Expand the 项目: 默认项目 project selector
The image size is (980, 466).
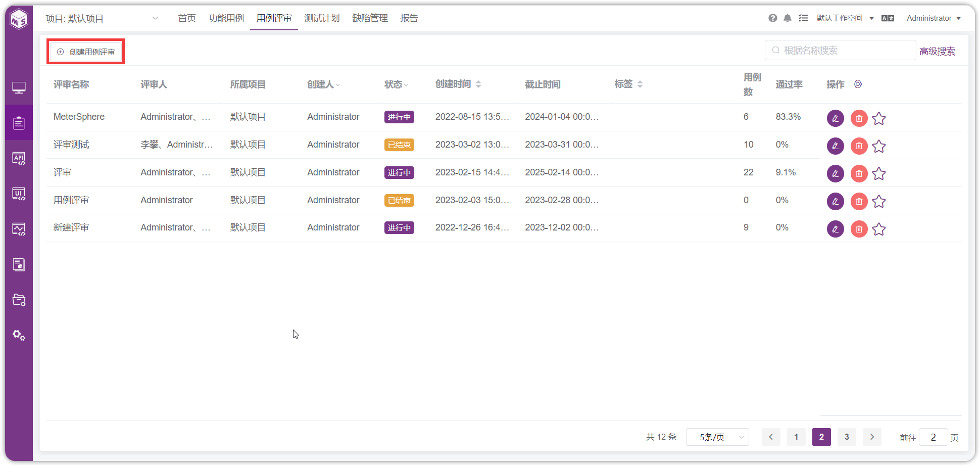(102, 19)
